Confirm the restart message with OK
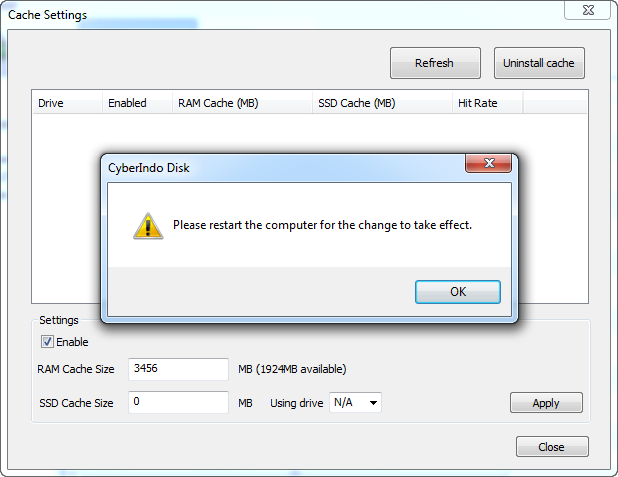 click(x=458, y=292)
